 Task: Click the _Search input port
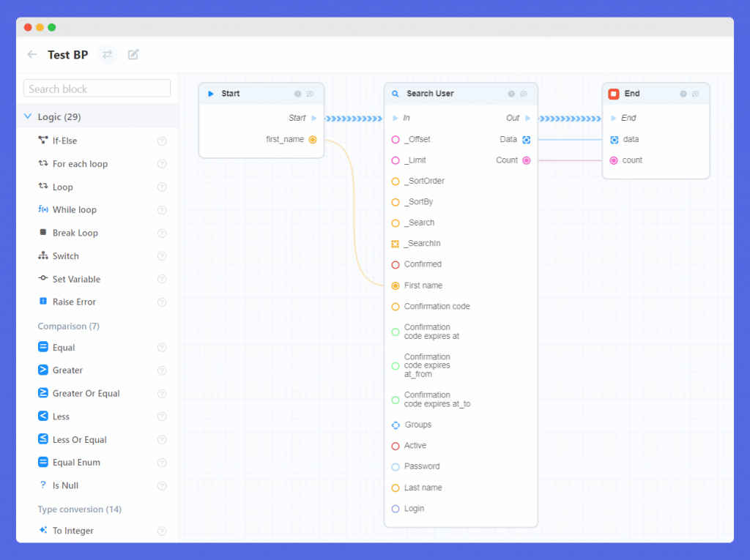click(396, 223)
